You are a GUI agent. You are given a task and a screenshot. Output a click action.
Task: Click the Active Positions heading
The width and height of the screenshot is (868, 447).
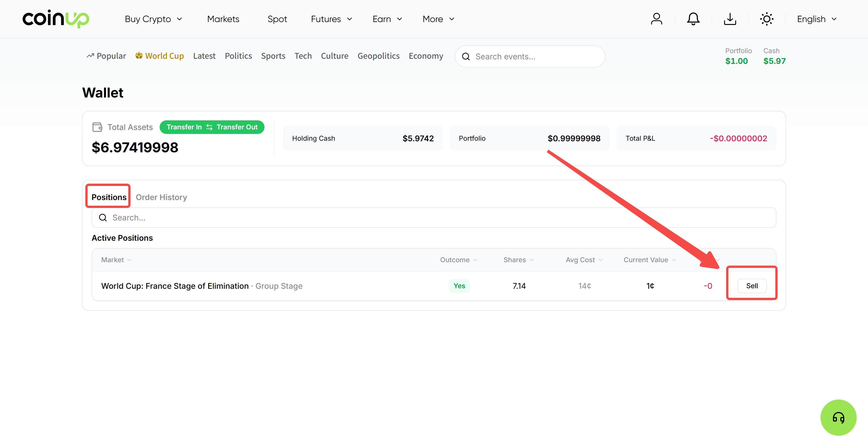point(122,238)
